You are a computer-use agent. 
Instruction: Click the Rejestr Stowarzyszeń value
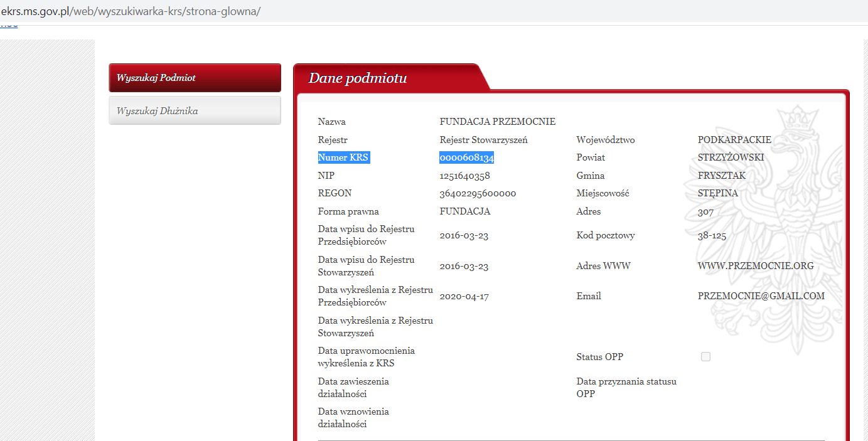pos(484,140)
